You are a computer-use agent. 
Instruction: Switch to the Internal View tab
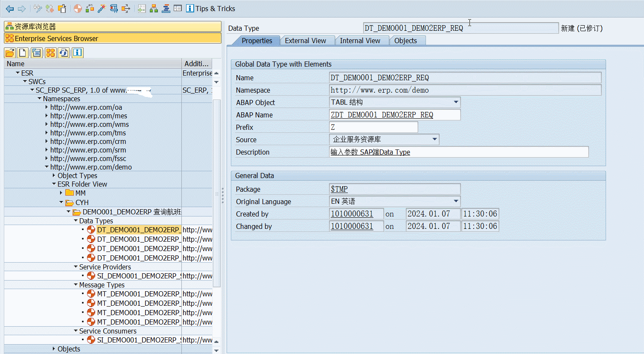(360, 41)
